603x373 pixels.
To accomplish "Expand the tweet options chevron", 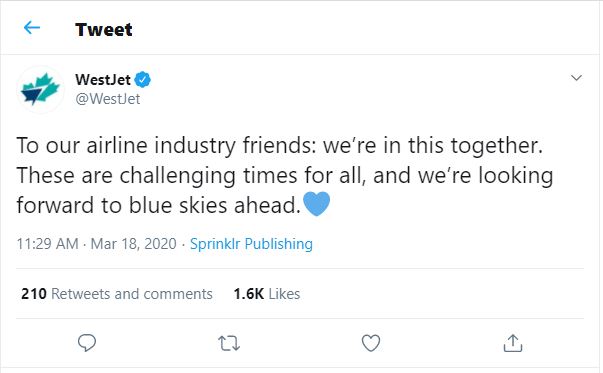I will click(x=576, y=78).
